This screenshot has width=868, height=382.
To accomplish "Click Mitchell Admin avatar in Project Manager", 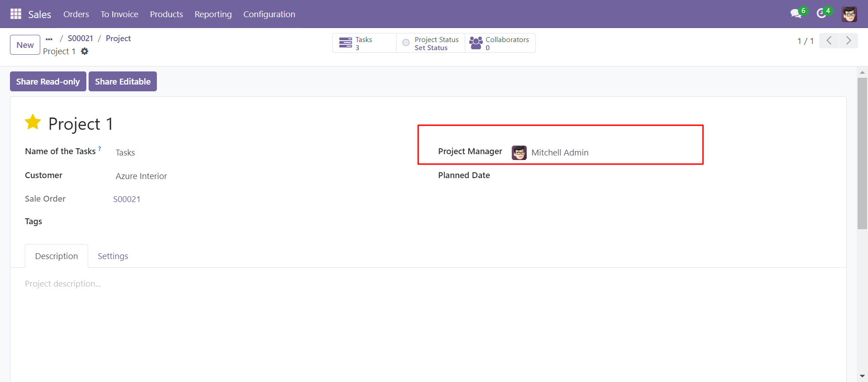I will (519, 153).
